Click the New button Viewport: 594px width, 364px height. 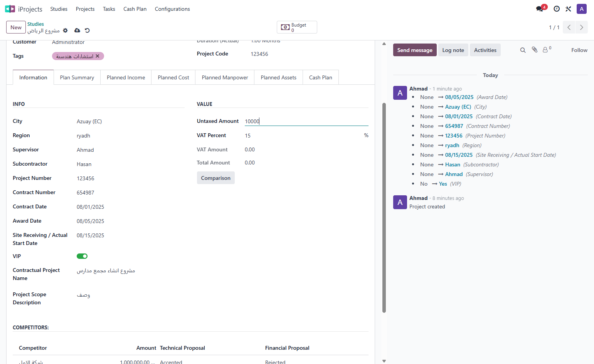click(x=16, y=27)
